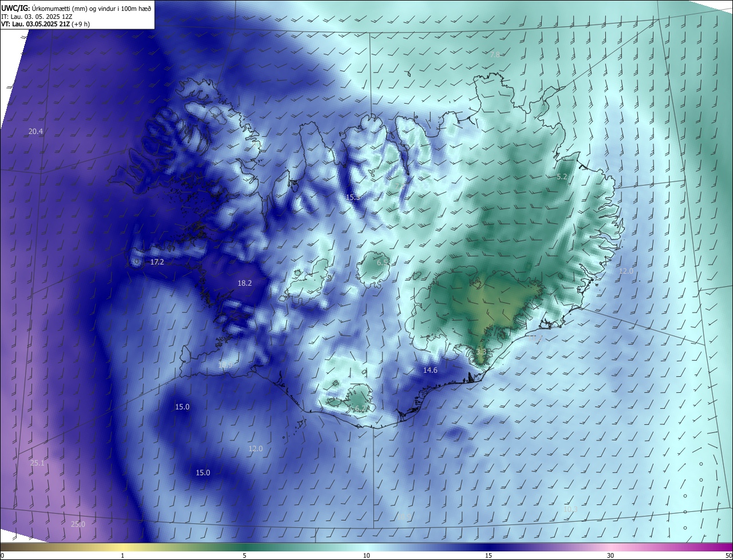
Task: Click tick label 50 on the color scale
Action: click(x=728, y=555)
